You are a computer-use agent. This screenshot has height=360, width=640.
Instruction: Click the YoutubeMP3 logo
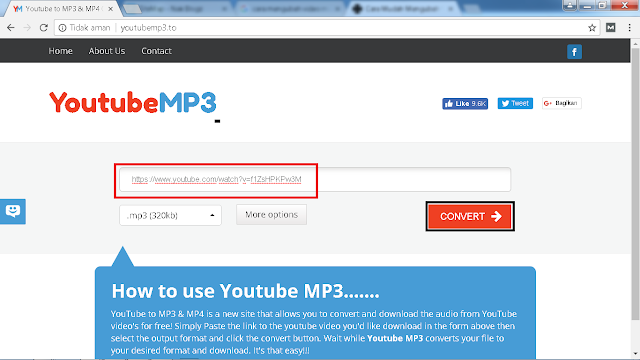(x=133, y=102)
